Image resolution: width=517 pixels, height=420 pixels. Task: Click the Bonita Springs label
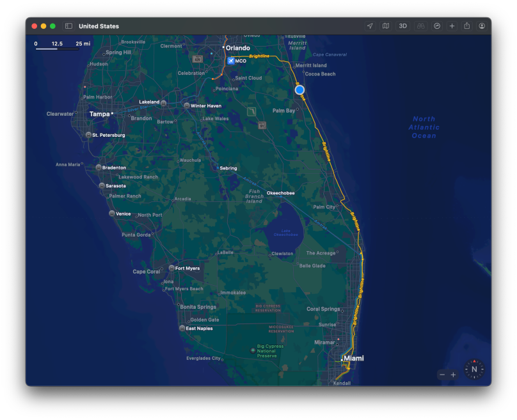pyautogui.click(x=198, y=307)
